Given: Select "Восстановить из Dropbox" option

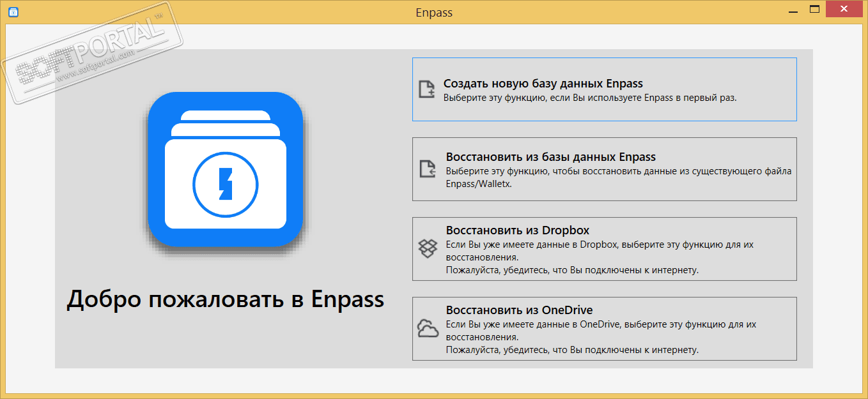Looking at the screenshot, I should [x=605, y=249].
